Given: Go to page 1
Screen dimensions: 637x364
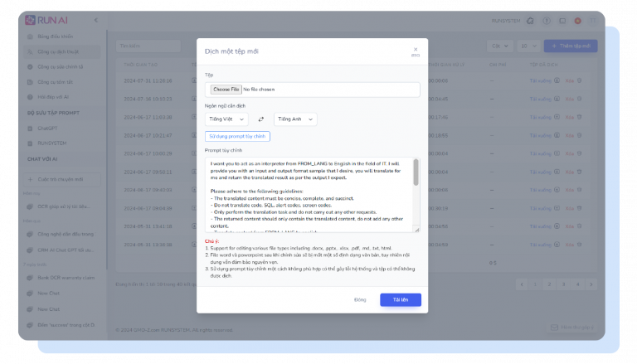Looking at the screenshot, I should pyautogui.click(x=535, y=284).
